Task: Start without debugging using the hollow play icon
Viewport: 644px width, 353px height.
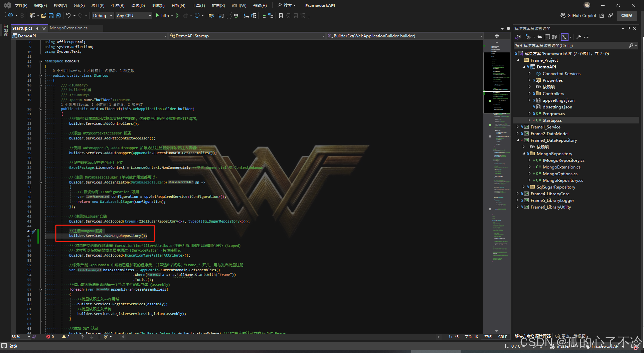Action: click(178, 15)
